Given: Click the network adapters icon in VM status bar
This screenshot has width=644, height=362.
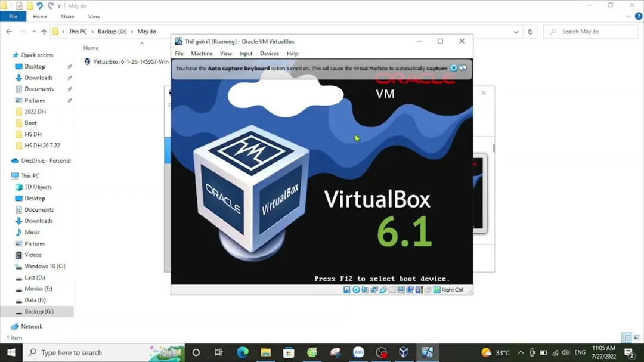Looking at the screenshot, I should 374,290.
